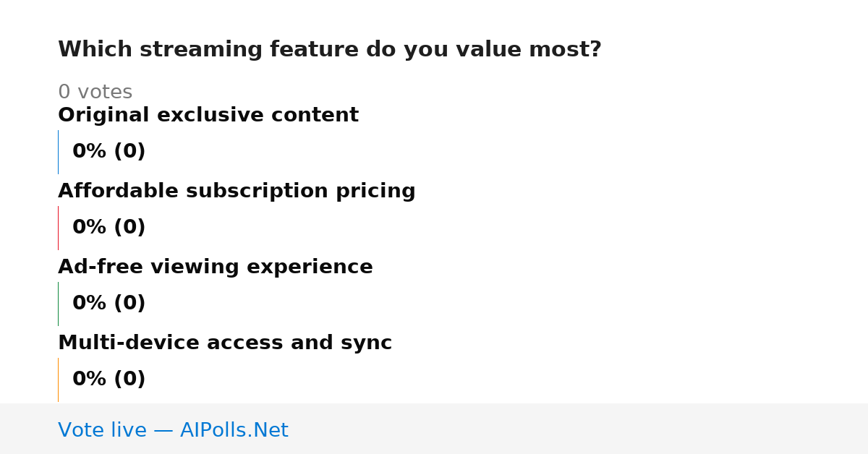Click the gray footer banner area
The width and height of the screenshot is (868, 454).
coord(434,429)
